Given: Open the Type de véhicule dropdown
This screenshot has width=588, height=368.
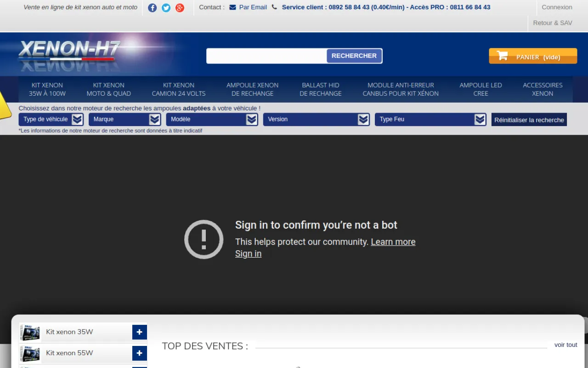Looking at the screenshot, I should [51, 120].
